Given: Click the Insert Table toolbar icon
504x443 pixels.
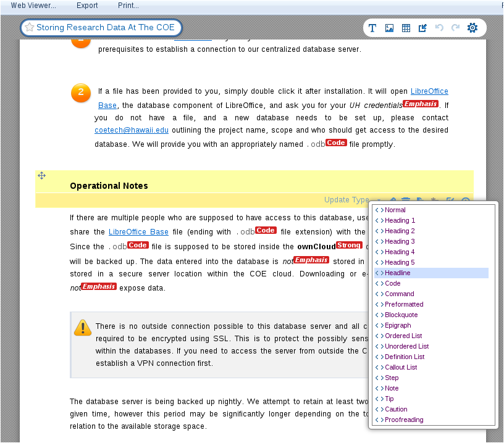Looking at the screenshot, I should pos(406,28).
